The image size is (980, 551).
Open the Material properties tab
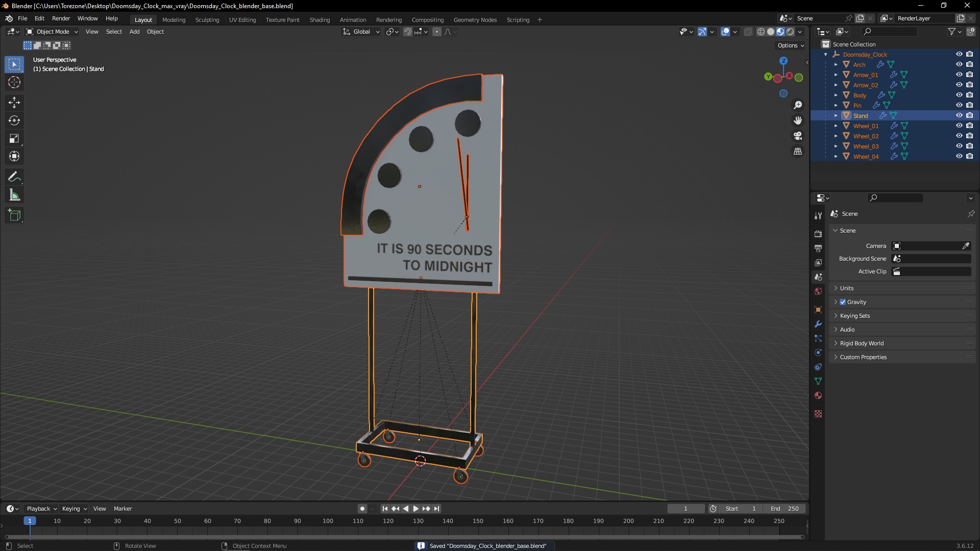click(818, 395)
